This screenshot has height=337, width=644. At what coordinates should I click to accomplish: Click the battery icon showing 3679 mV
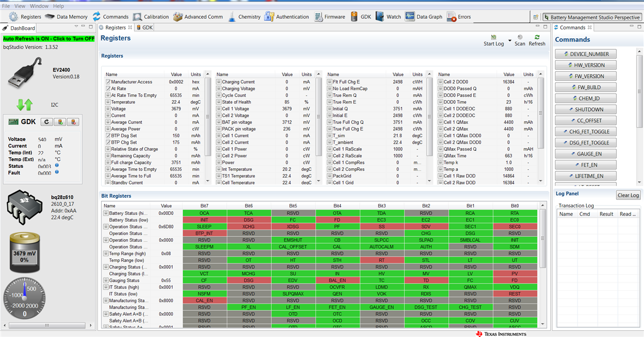[24, 254]
